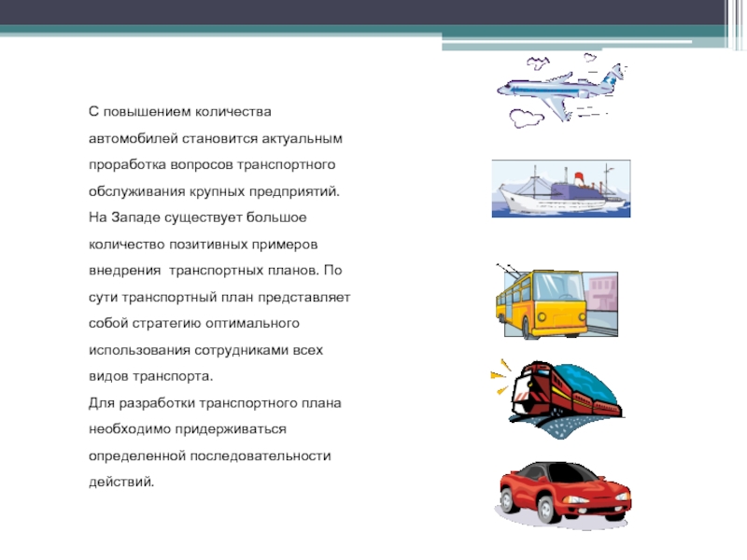The height and width of the screenshot is (560, 747).
Task: Click the text "необходимо придерживаться"
Action: 188,429
